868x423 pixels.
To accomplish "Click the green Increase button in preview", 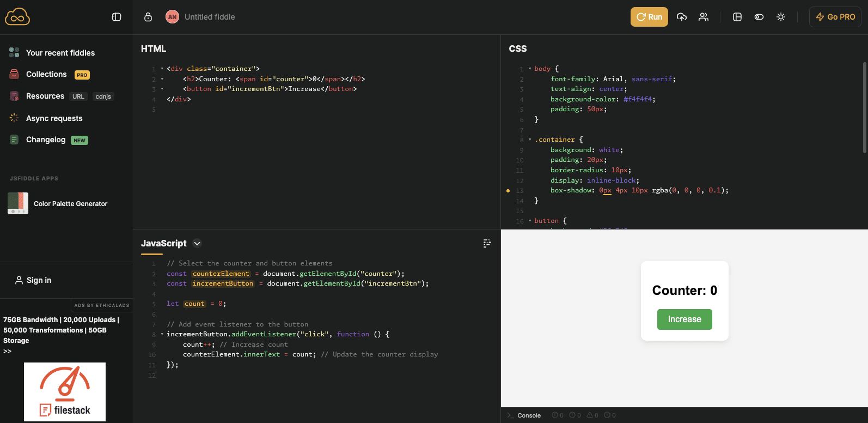I will point(684,319).
